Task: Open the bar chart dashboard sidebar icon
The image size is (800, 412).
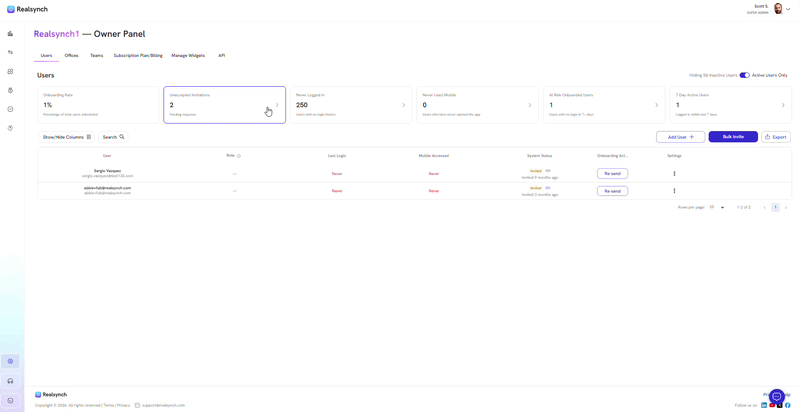Action: coord(10,34)
